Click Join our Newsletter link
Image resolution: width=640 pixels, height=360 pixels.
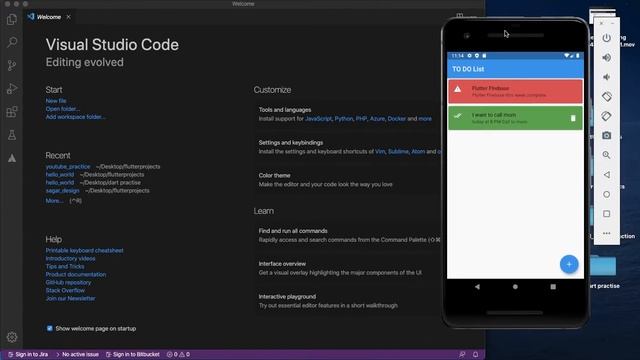click(x=70, y=298)
